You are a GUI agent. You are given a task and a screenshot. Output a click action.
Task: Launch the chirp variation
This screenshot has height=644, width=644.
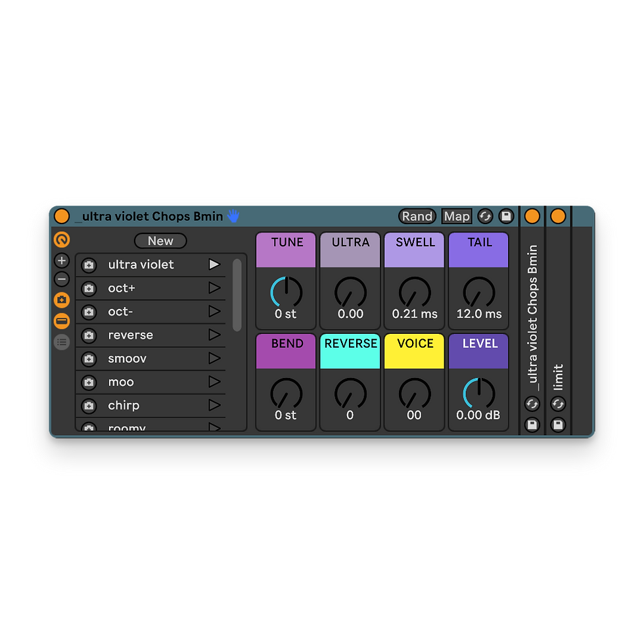214,405
